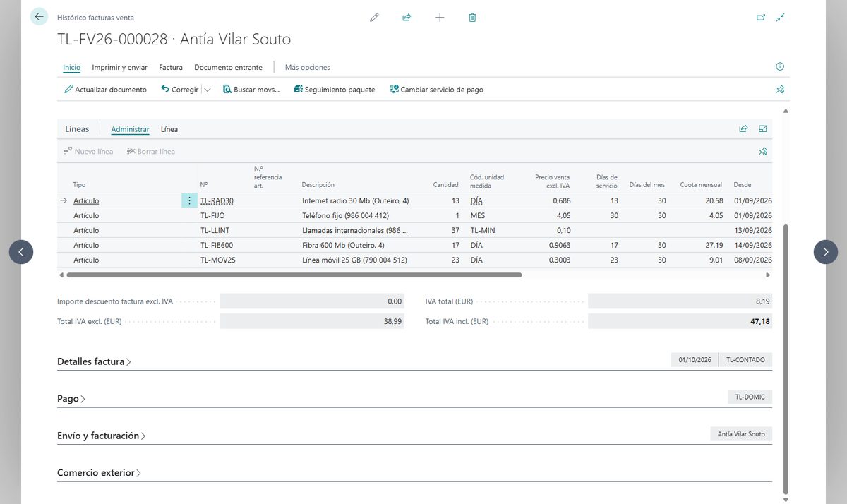
Task: Click the share icon in page header
Action: [407, 18]
